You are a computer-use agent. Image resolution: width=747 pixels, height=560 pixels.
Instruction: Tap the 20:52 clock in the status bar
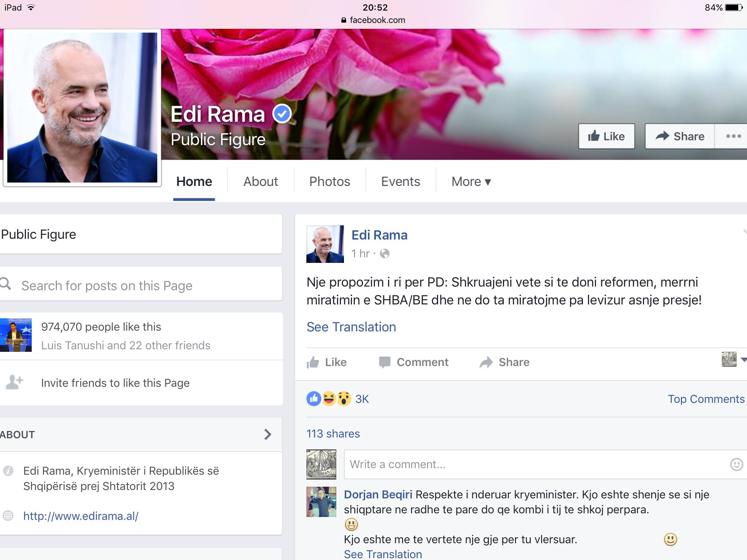click(x=375, y=7)
